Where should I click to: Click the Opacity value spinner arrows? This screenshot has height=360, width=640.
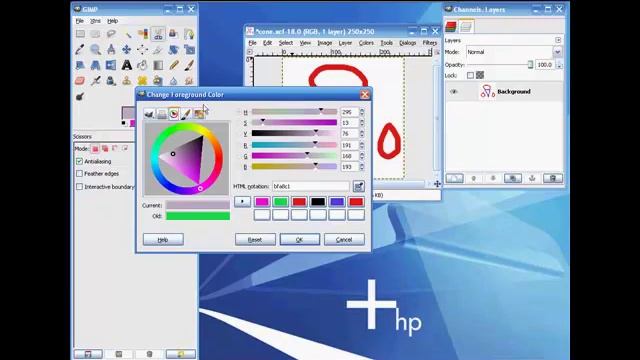560,65
